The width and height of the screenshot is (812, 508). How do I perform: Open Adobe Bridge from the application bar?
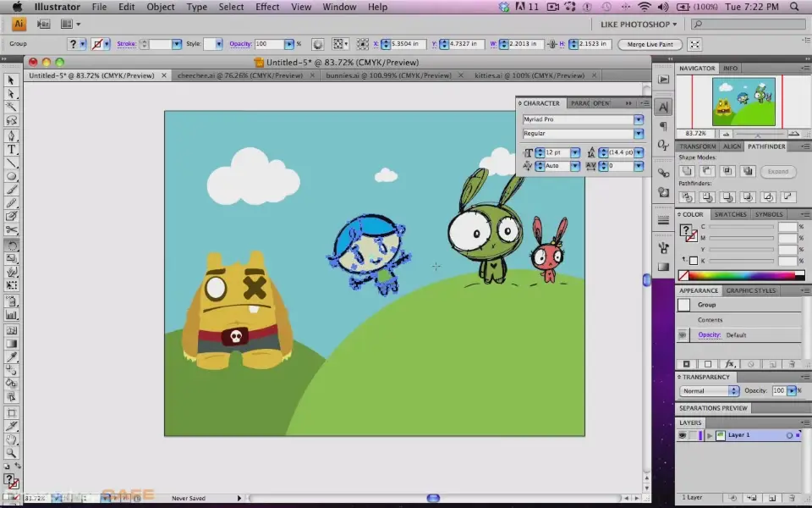[43, 24]
